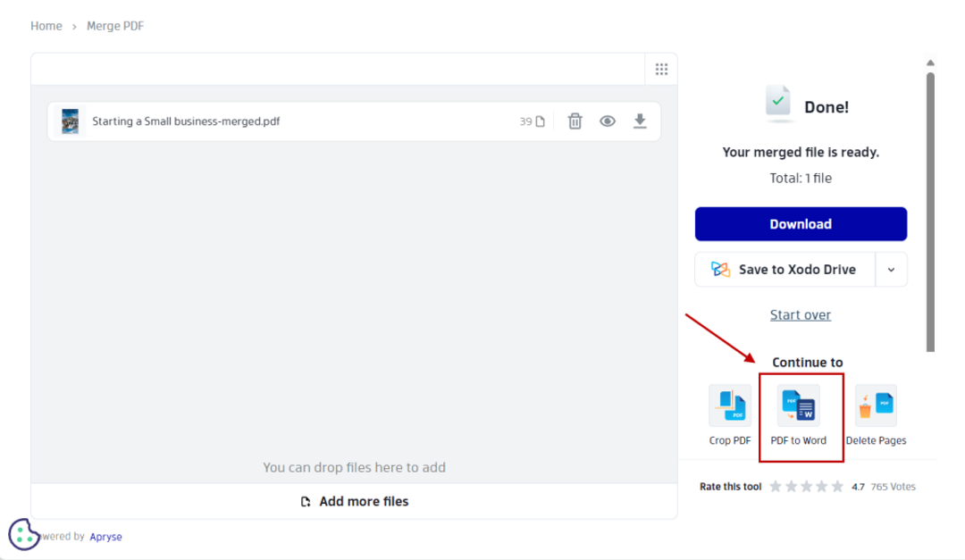The image size is (965, 560).
Task: Preview merged file with eye icon
Action: click(608, 121)
